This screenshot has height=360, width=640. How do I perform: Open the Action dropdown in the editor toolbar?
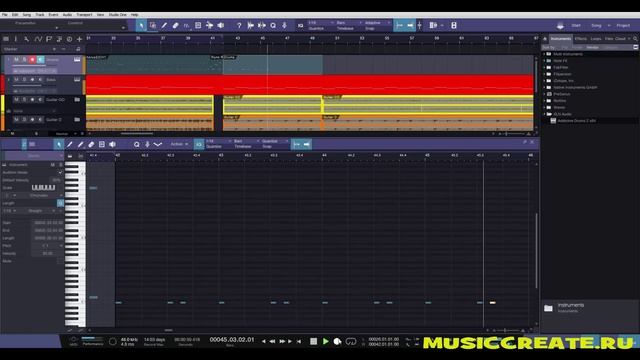click(179, 144)
